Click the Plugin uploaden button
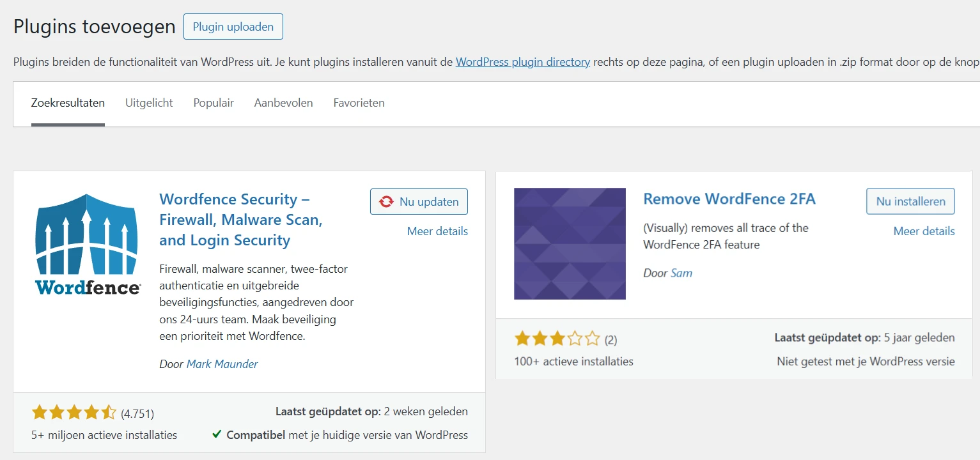This screenshot has height=460, width=980. (233, 27)
